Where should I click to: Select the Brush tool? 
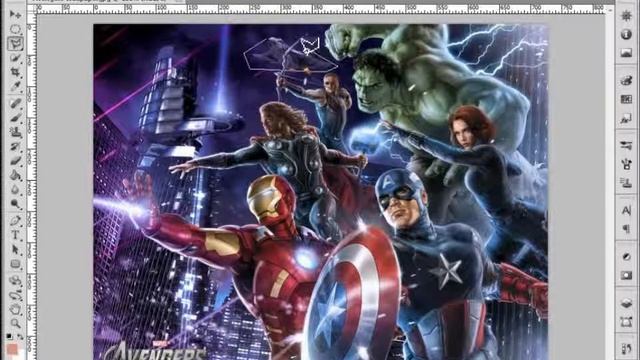[x=15, y=118]
